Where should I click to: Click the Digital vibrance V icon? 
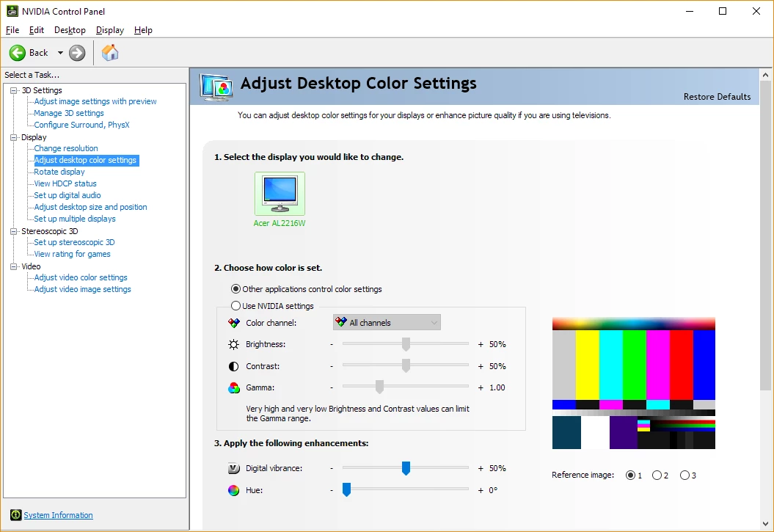click(233, 468)
